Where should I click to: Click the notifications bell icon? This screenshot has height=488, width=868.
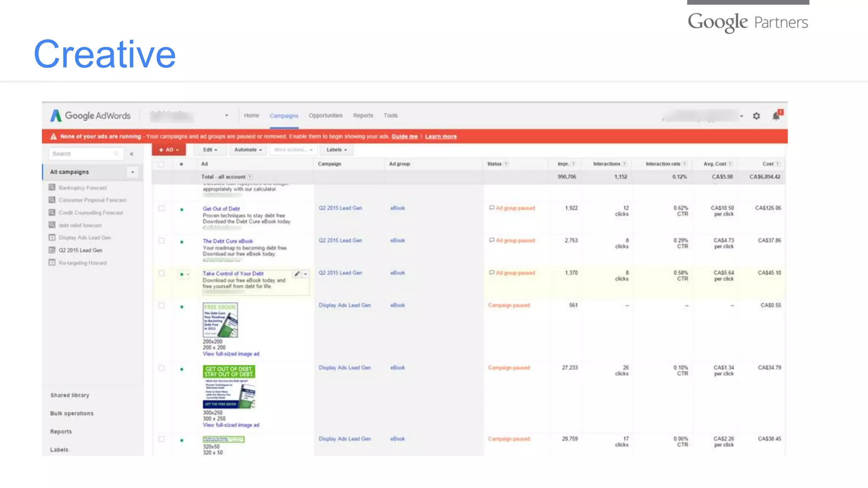click(x=776, y=116)
